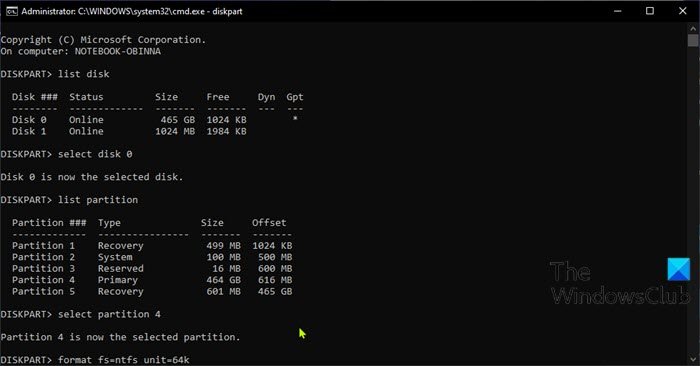This screenshot has height=366, width=700.
Task: Click the '600 MB' offset of Partition 3
Action: click(x=275, y=268)
